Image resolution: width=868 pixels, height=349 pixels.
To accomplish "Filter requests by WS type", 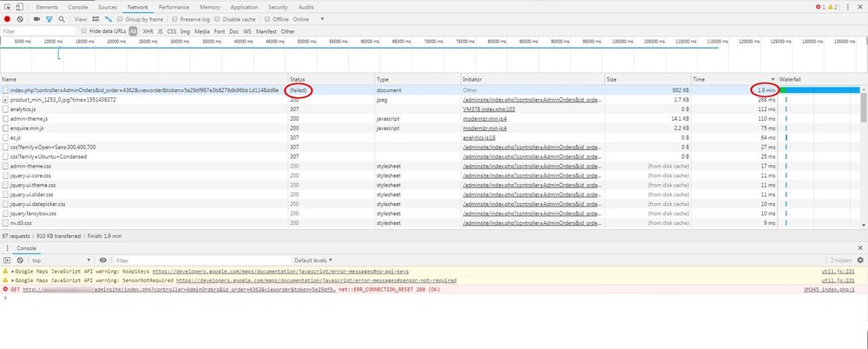I will click(247, 31).
